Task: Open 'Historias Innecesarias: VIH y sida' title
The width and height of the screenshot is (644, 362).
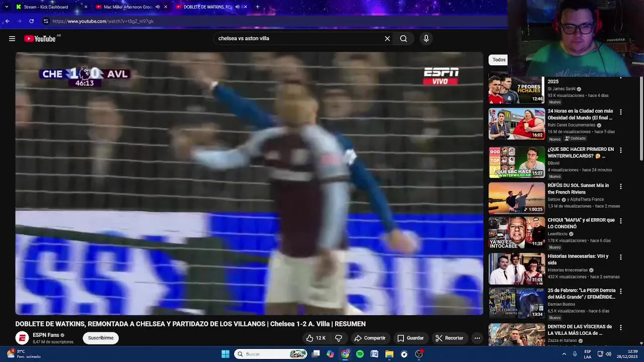Action: click(578, 259)
